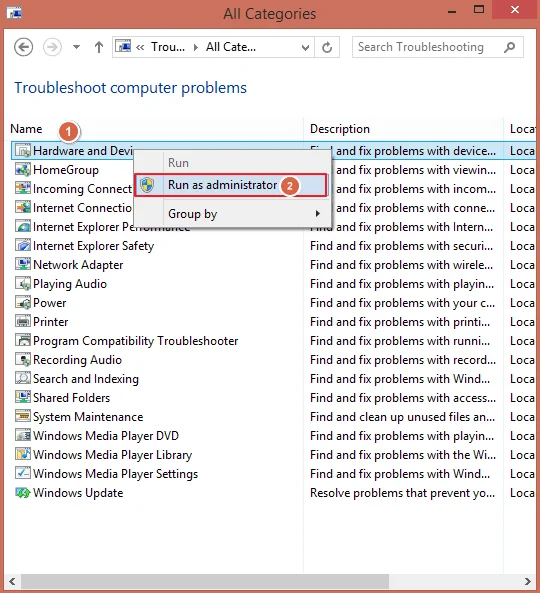Click the shield icon beside Run as administrator
The width and height of the screenshot is (540, 593).
147,185
